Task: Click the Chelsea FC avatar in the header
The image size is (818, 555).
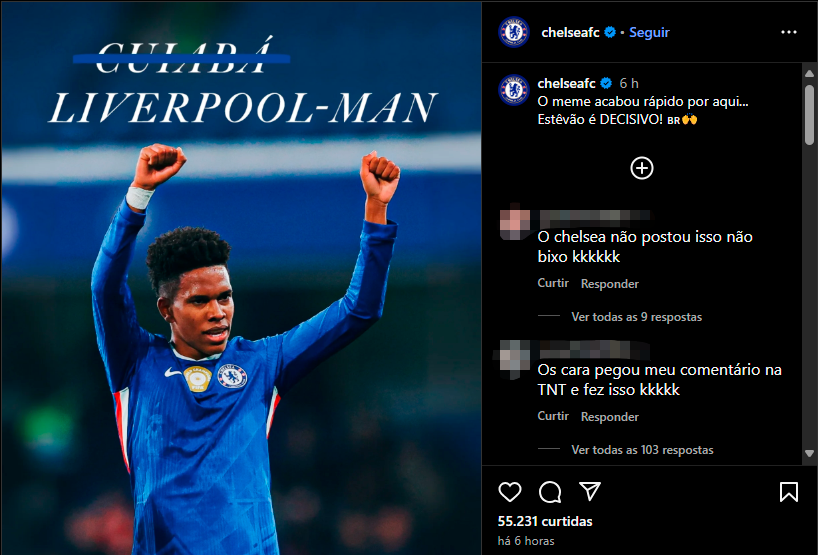Action: pos(514,32)
